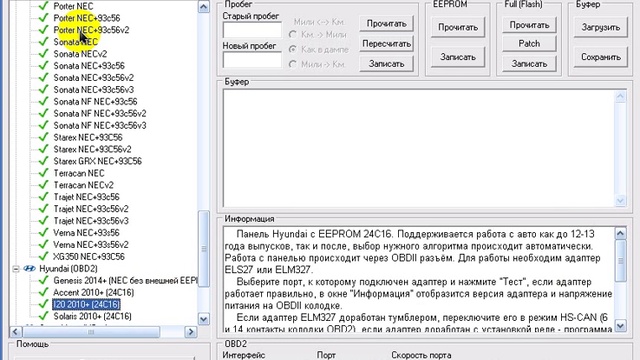Select Accent 2010+ (24C16)
The width and height of the screenshot is (640, 360).
(93, 292)
